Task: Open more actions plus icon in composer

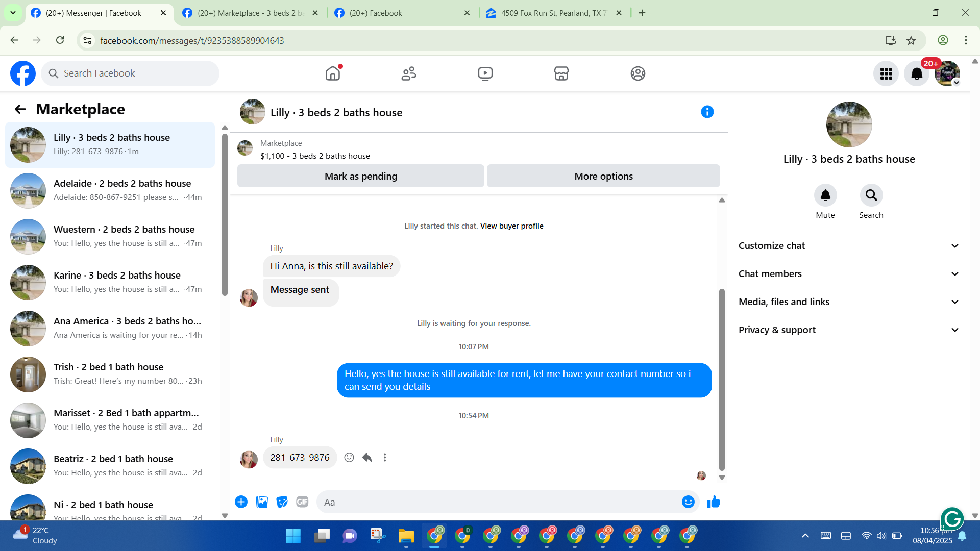Action: [x=241, y=502]
